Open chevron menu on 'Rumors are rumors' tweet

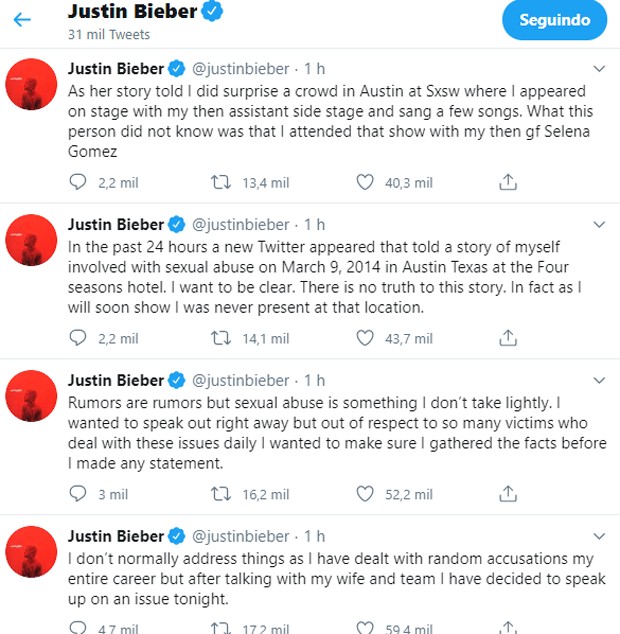(599, 380)
